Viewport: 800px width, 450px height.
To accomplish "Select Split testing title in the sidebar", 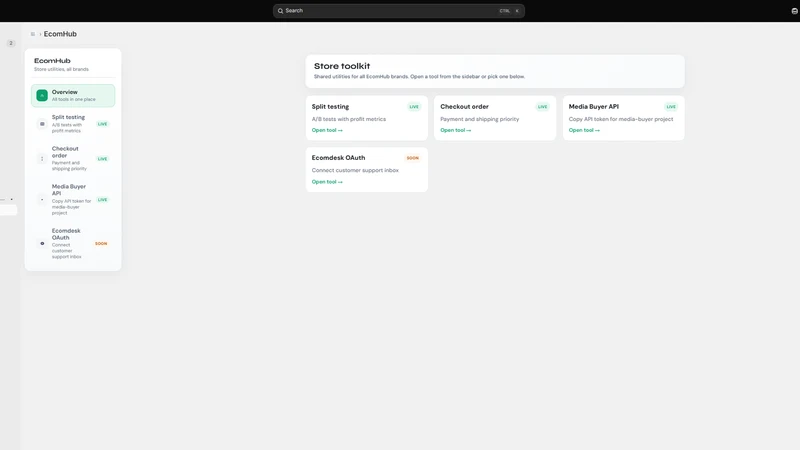I will [68, 117].
